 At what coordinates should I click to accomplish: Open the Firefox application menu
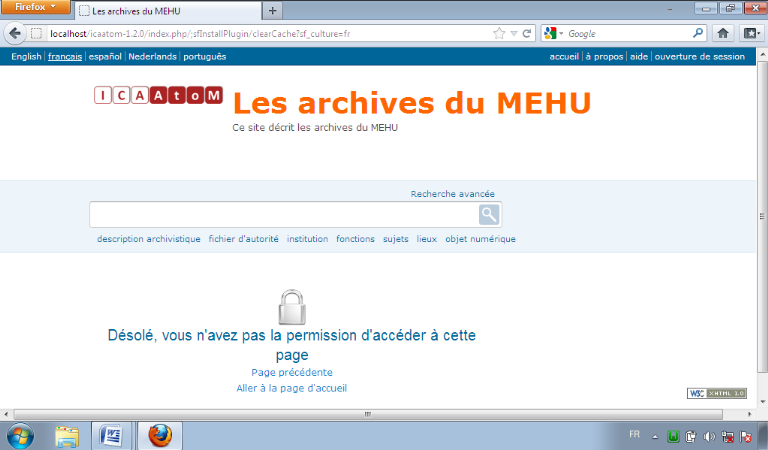(35, 7)
